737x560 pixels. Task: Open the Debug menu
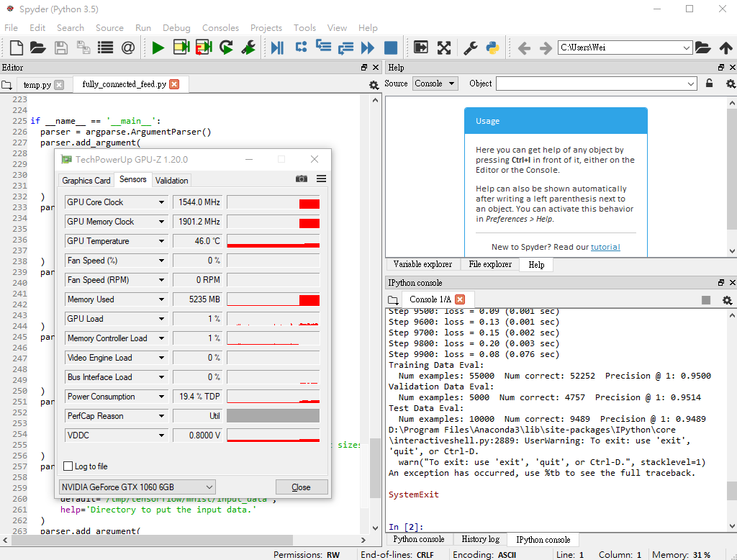[176, 27]
